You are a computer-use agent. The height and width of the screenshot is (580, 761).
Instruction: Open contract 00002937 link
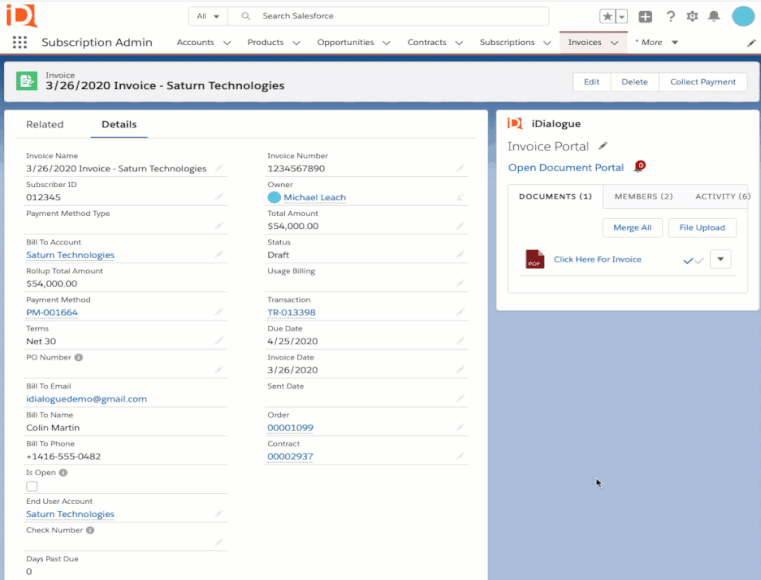click(x=290, y=456)
